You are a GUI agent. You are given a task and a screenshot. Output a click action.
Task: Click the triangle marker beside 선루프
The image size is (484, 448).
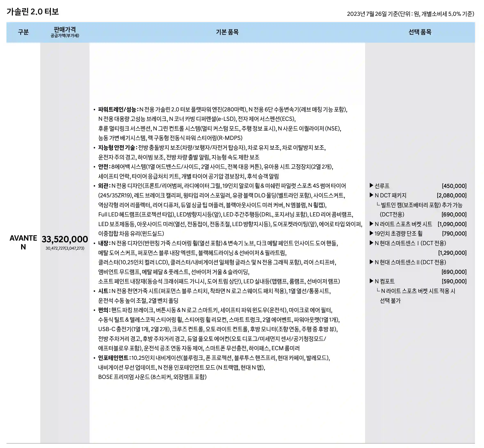[x=371, y=186]
